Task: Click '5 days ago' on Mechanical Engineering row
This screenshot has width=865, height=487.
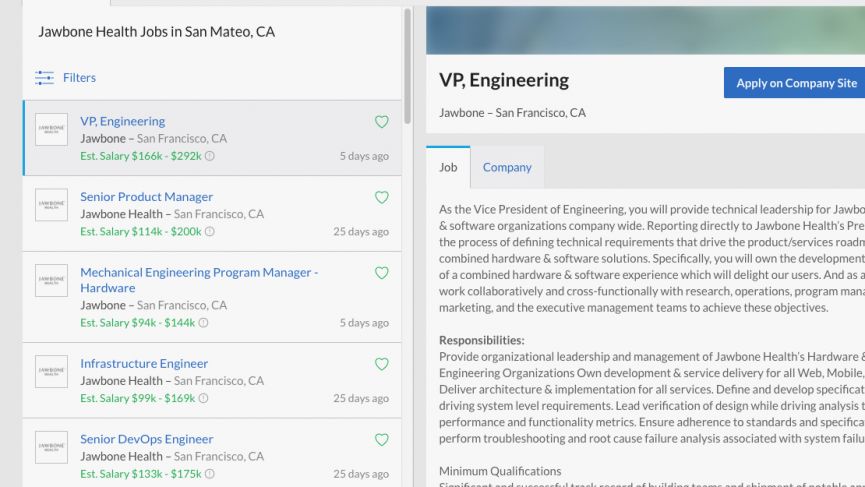Action: pos(364,323)
